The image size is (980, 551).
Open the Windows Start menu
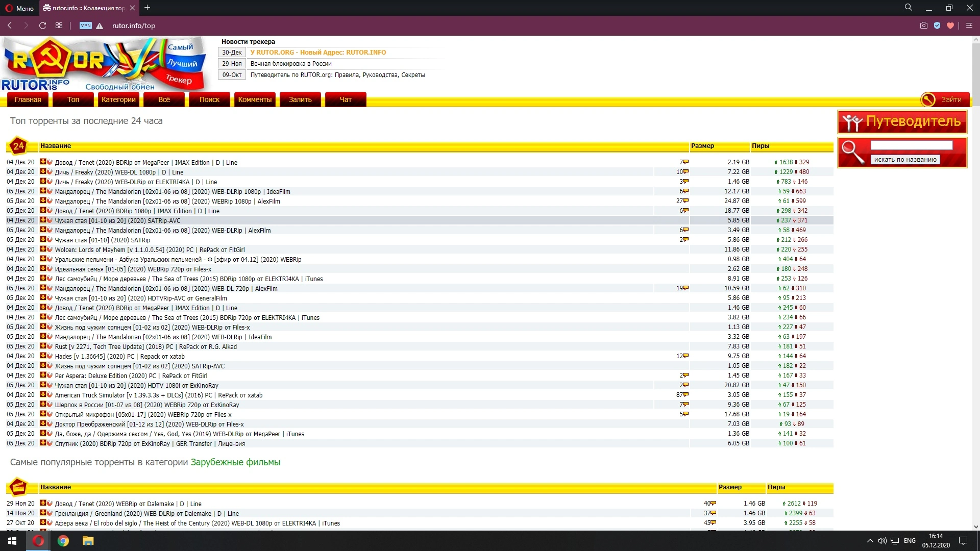(12, 541)
